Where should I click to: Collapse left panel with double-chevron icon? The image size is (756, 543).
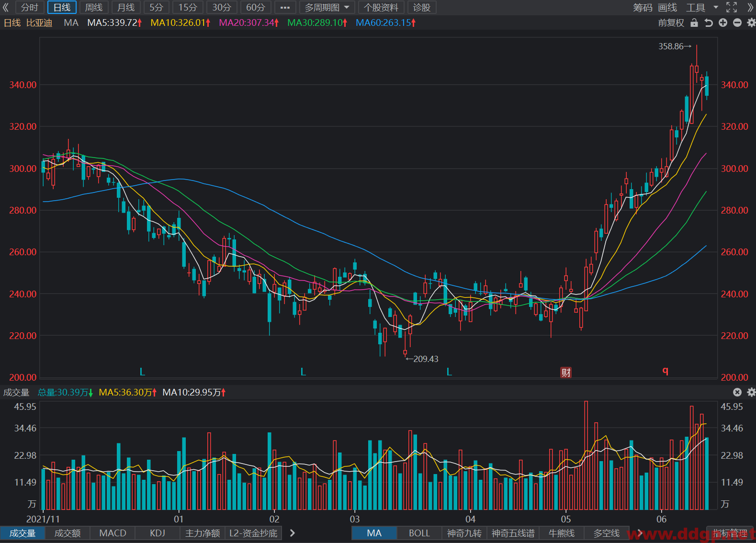pos(6,8)
